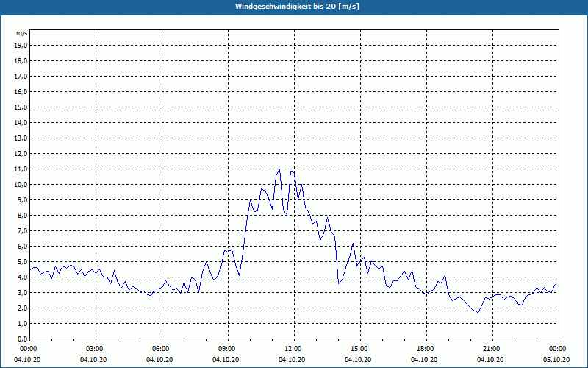The image size is (588, 368).
Task: Click the 15:00 time label
Action: tap(360, 349)
